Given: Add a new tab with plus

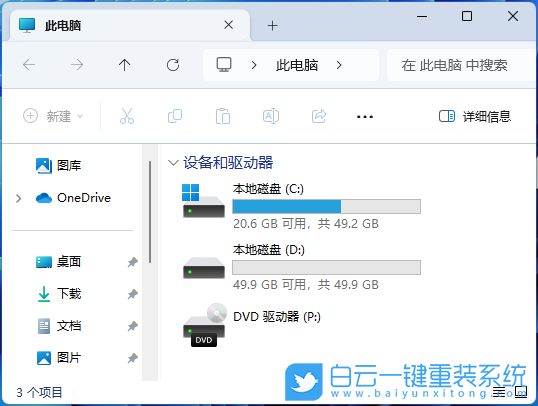Looking at the screenshot, I should 272,25.
